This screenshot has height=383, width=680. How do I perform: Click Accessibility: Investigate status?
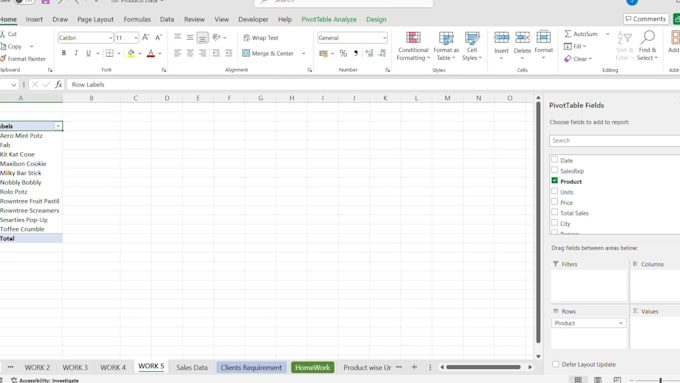[45, 380]
